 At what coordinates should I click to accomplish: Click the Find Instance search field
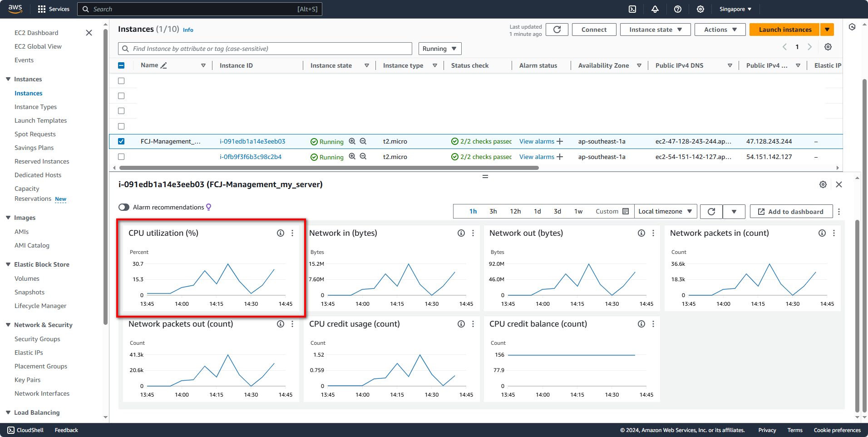265,48
